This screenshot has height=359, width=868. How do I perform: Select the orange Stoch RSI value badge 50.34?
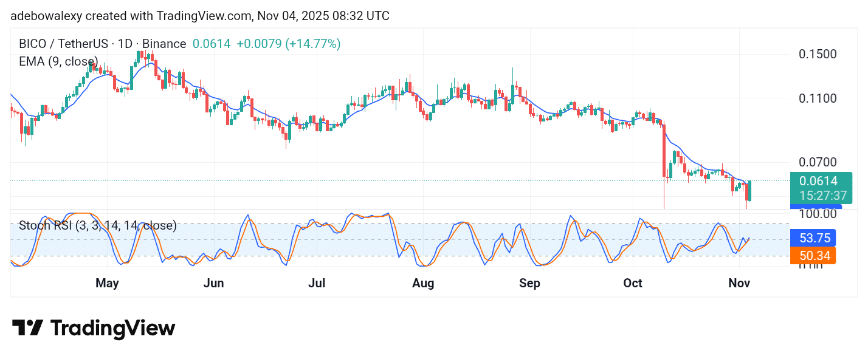(813, 256)
